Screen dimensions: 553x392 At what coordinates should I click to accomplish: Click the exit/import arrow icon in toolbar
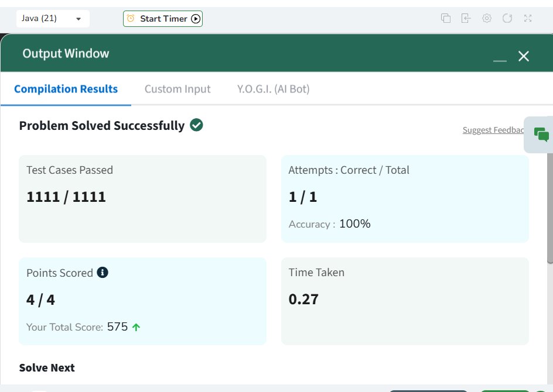click(x=466, y=18)
